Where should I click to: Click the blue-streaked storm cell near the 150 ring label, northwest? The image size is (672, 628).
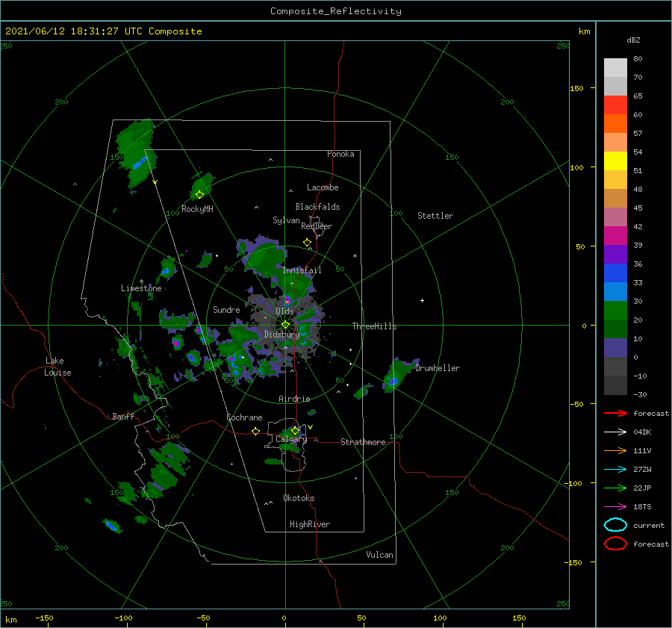(139, 164)
